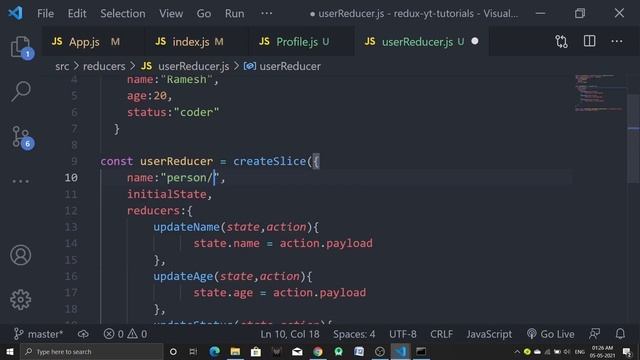Change file encoding UTF-8
Screen dimensions: 640x360
[x=402, y=334]
